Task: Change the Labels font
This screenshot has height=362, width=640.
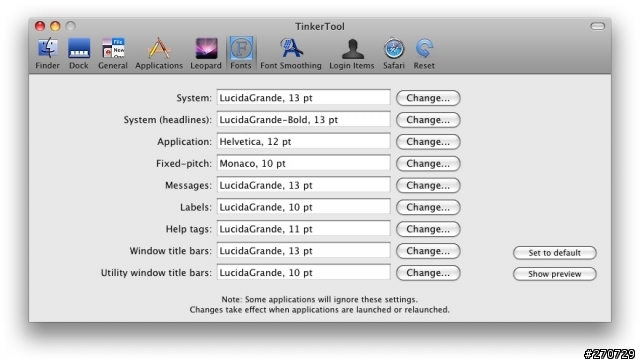Action: tap(428, 207)
